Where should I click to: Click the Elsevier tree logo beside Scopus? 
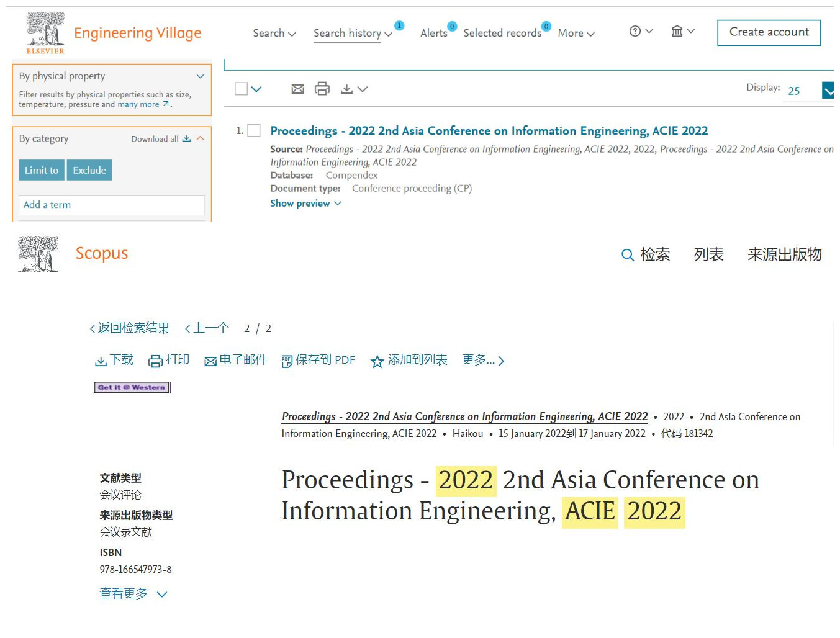(38, 254)
